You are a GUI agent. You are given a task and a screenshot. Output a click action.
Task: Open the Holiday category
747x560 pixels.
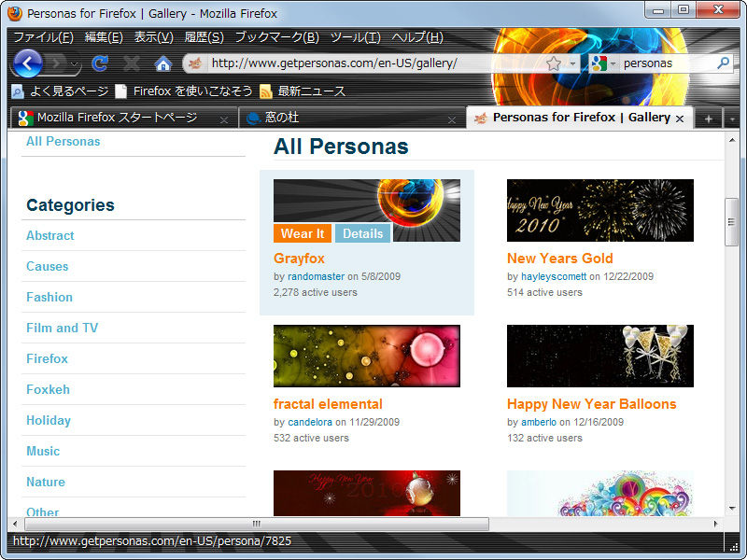pos(49,421)
